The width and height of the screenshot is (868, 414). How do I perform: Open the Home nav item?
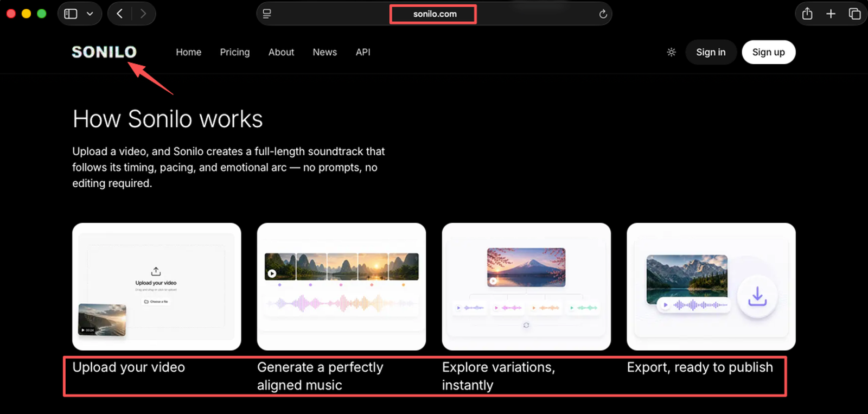pyautogui.click(x=188, y=52)
